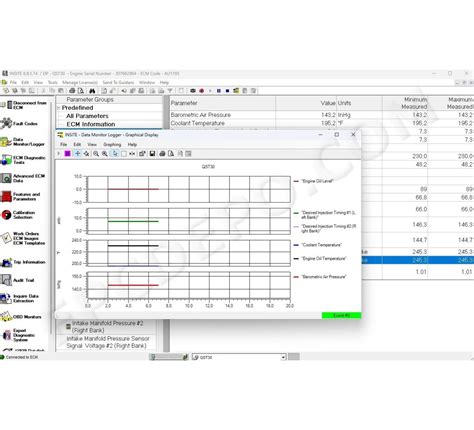Select Intake Manifold Pressure #2 (Right Bank)
The image size is (474, 430).
tap(107, 327)
